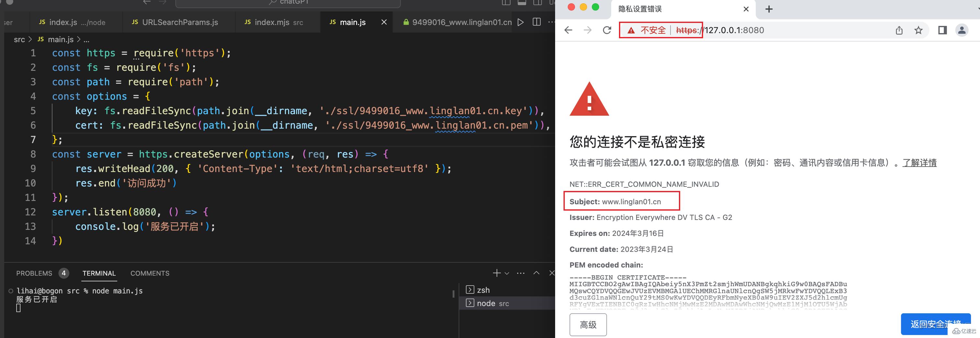Click the Chrome address bar URL
980x338 pixels.
coord(720,30)
